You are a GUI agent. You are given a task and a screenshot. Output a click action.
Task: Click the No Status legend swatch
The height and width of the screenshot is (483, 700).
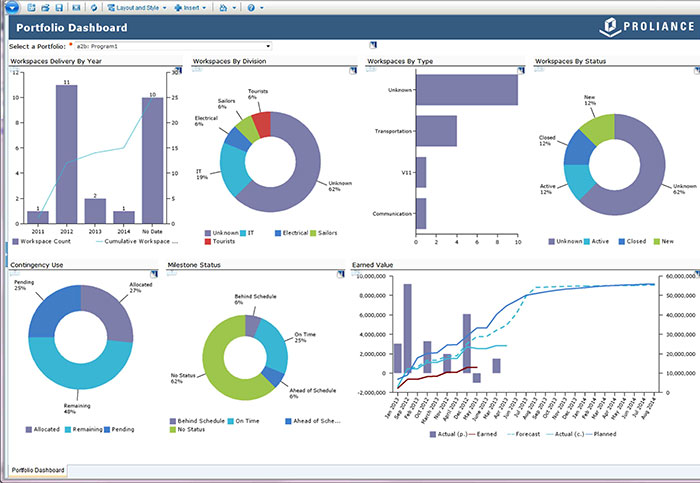click(173, 429)
